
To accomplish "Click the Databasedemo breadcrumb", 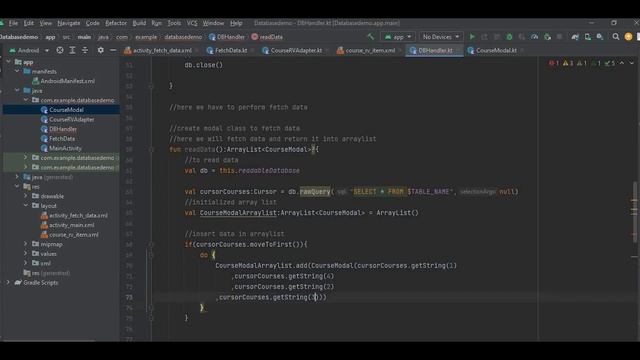I will coord(19,37).
